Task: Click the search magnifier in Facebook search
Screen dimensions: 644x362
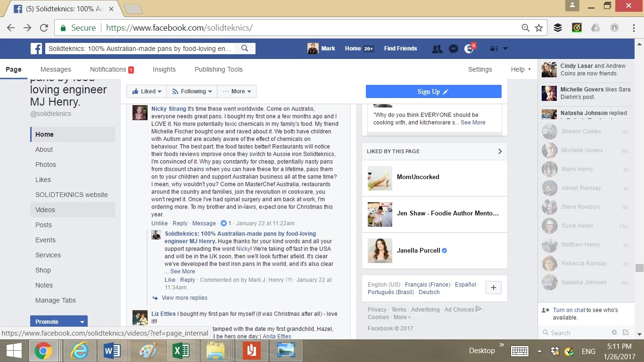Action: tap(245, 48)
